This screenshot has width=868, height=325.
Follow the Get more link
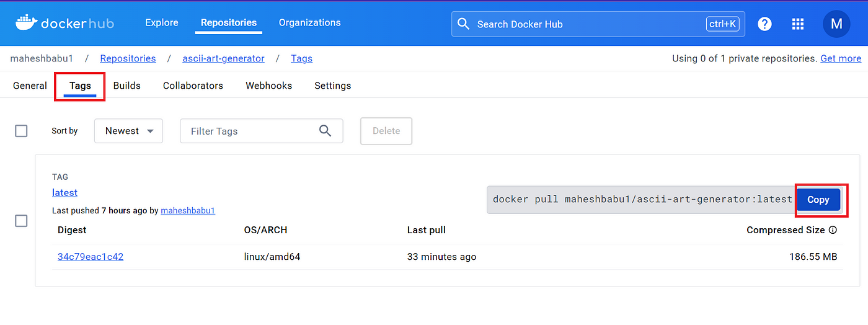[x=841, y=58]
